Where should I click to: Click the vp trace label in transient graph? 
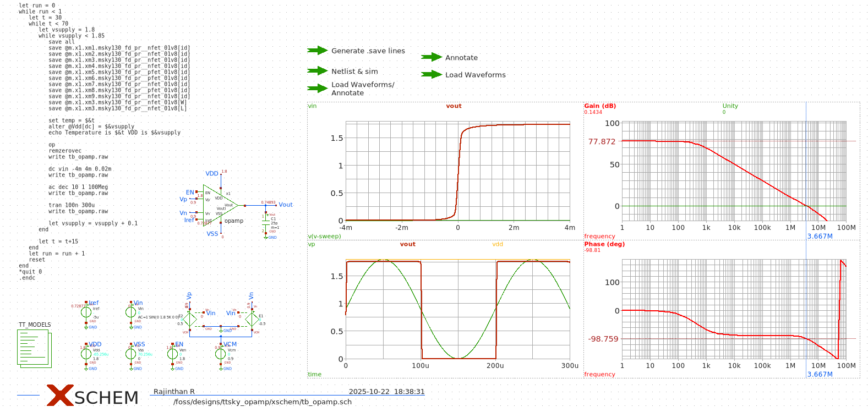coord(312,244)
